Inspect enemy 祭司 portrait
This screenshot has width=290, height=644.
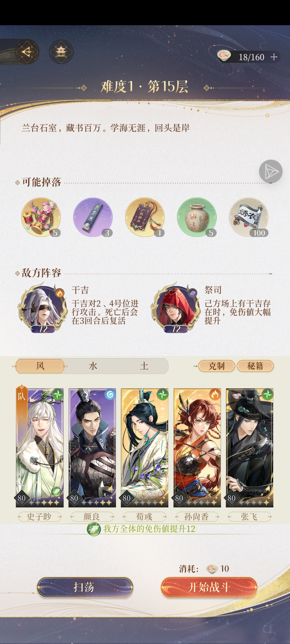pos(175,308)
